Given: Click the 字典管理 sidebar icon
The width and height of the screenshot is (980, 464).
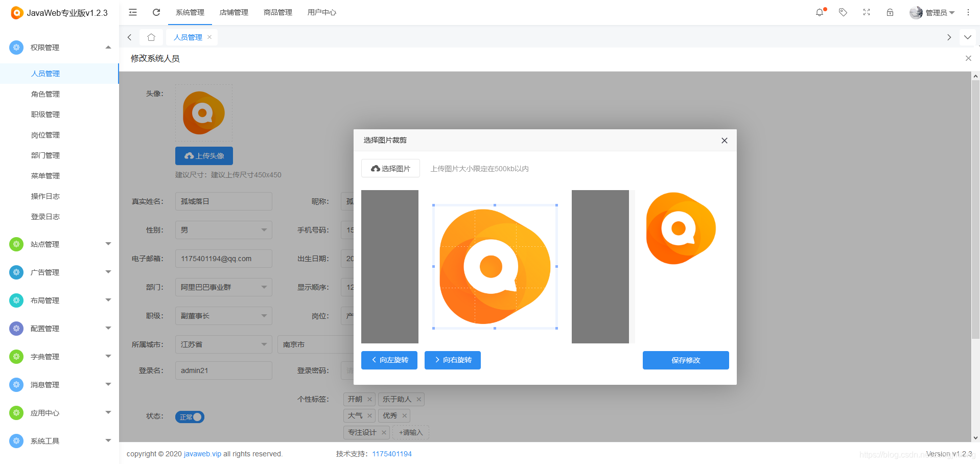Looking at the screenshot, I should [x=16, y=357].
